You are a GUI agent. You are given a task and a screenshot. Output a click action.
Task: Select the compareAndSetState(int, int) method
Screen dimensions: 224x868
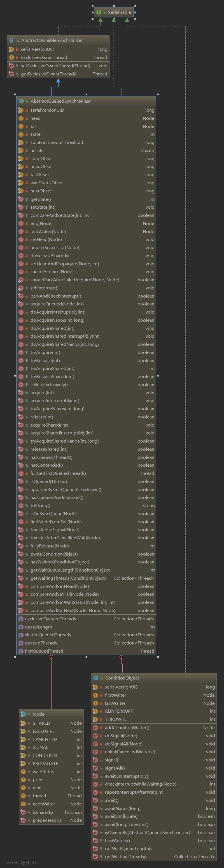[60, 215]
